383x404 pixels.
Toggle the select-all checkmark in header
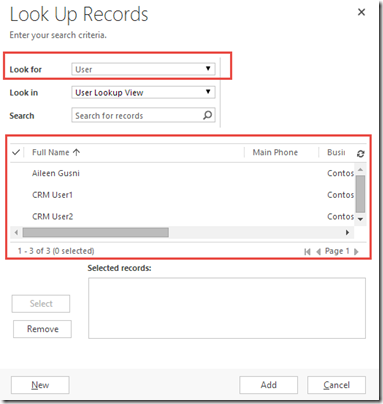[16, 153]
